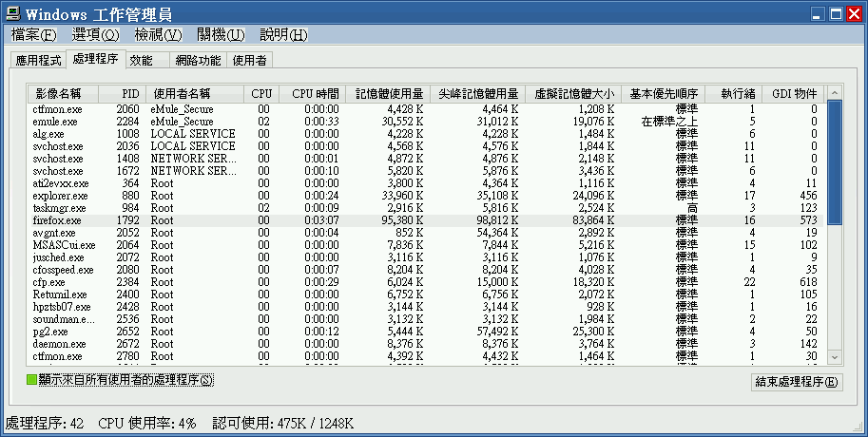This screenshot has height=437, width=868.
Task: Select the daemon.exe process row
Action: [425, 344]
